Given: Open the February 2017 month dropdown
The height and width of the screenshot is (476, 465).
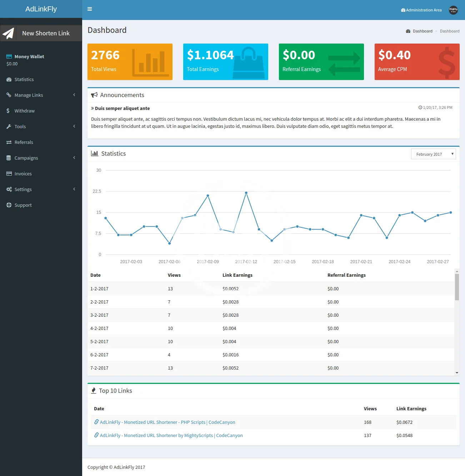Looking at the screenshot, I should pyautogui.click(x=433, y=154).
